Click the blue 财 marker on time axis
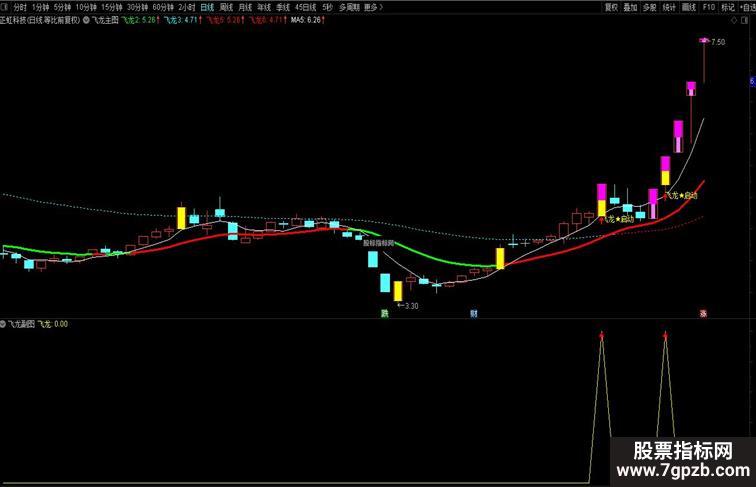Screen dimensions: 756x487 pos(474,313)
